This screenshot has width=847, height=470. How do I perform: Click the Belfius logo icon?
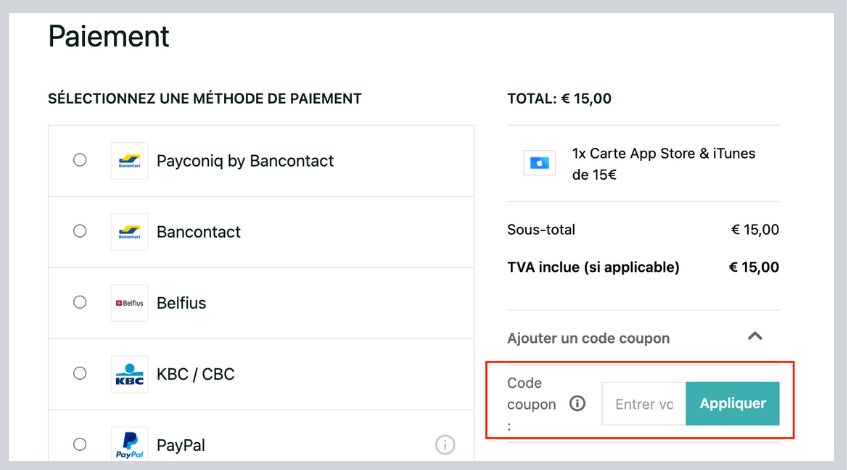click(129, 303)
